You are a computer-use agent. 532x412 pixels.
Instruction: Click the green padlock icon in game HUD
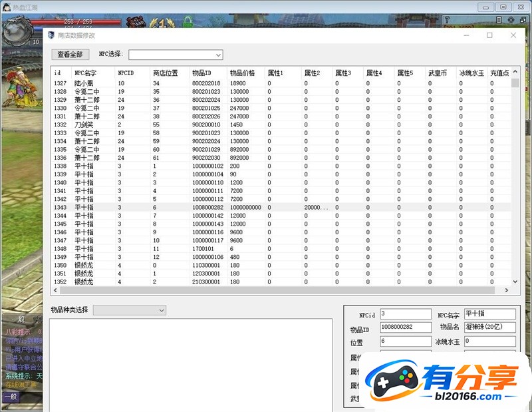point(188,22)
